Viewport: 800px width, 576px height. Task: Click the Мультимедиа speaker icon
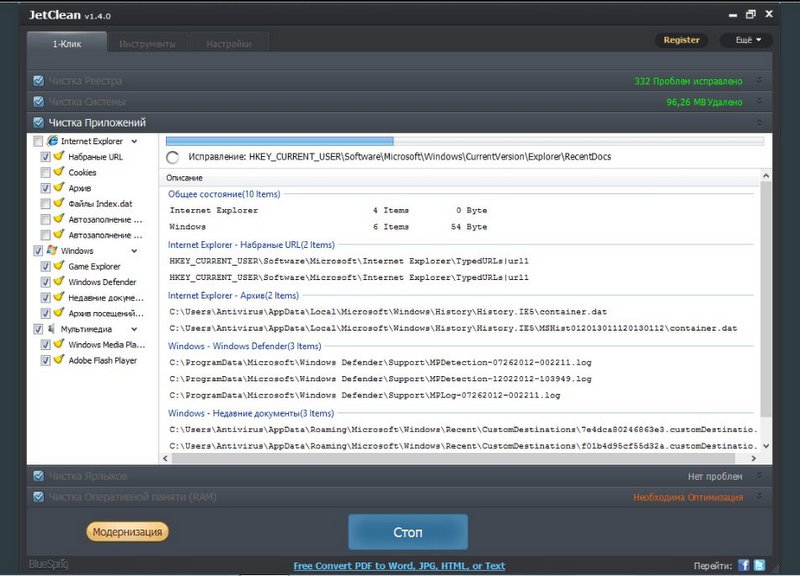(x=51, y=329)
